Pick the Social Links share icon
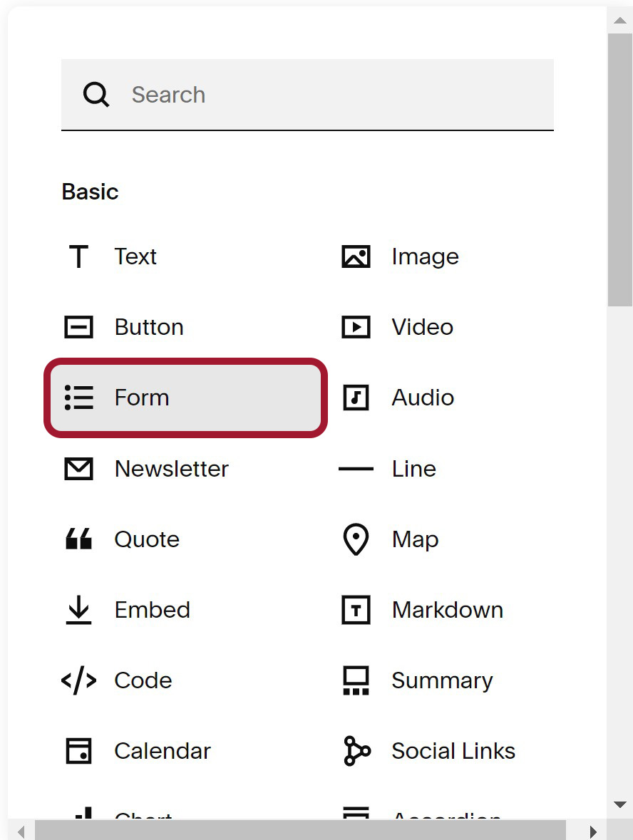Screen dimensions: 633x840 pos(356,750)
